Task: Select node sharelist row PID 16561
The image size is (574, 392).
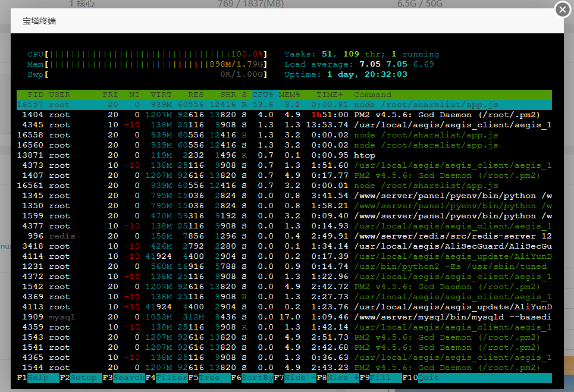Action: coord(284,186)
